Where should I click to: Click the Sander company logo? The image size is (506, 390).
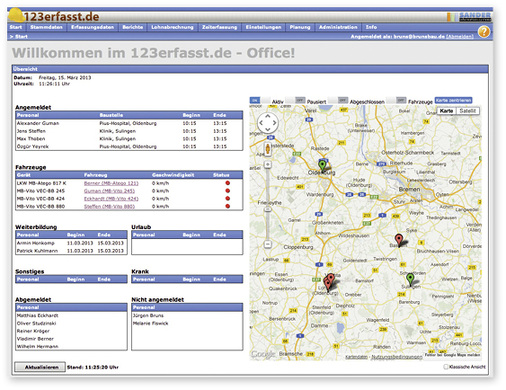tap(469, 17)
